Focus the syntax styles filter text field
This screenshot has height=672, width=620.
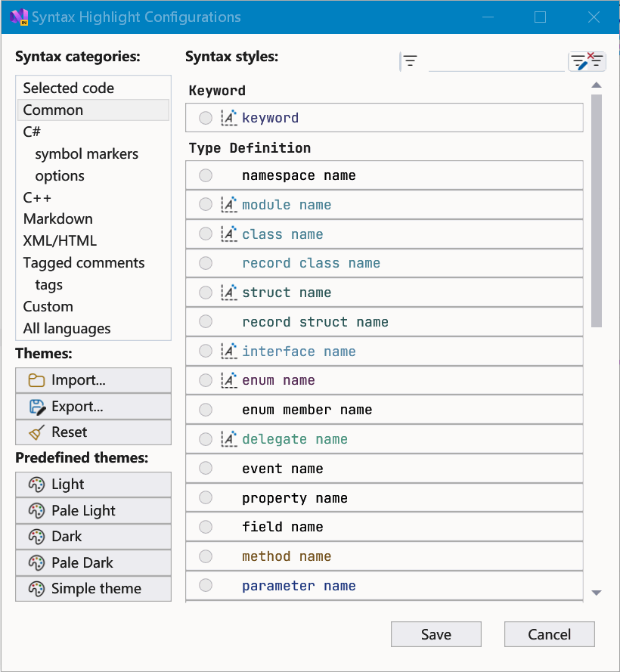(x=497, y=61)
